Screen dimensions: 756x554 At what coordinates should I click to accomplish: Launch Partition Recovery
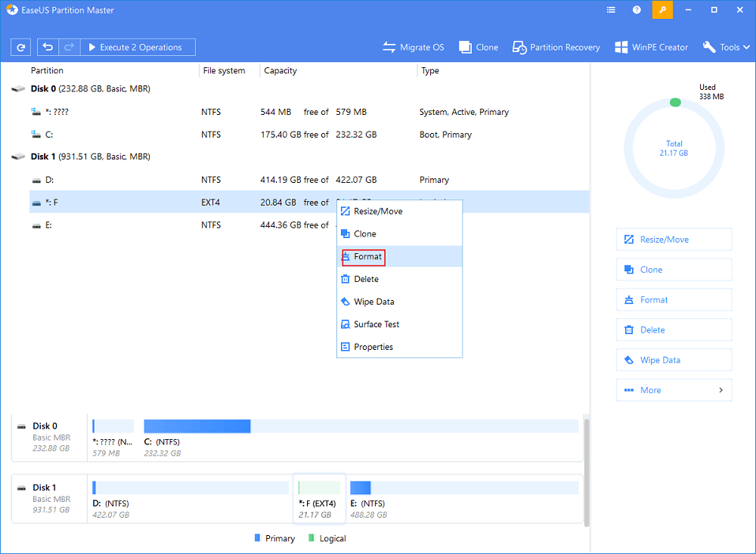[x=556, y=47]
